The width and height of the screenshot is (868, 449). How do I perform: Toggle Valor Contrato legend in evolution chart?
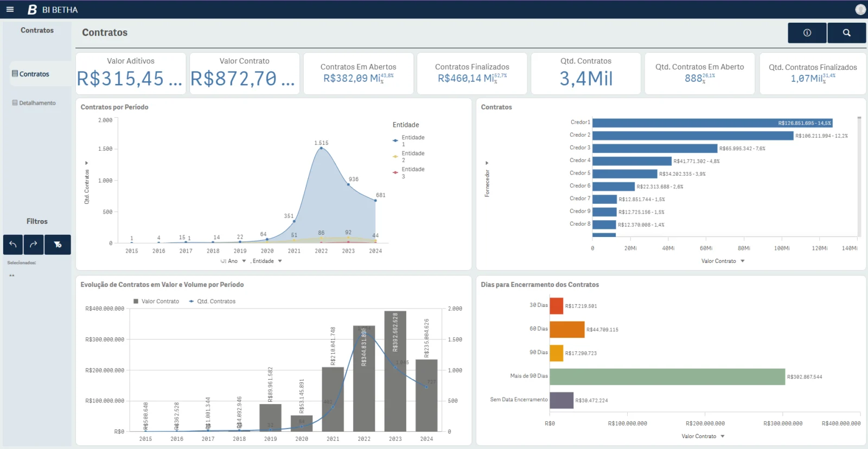point(156,302)
